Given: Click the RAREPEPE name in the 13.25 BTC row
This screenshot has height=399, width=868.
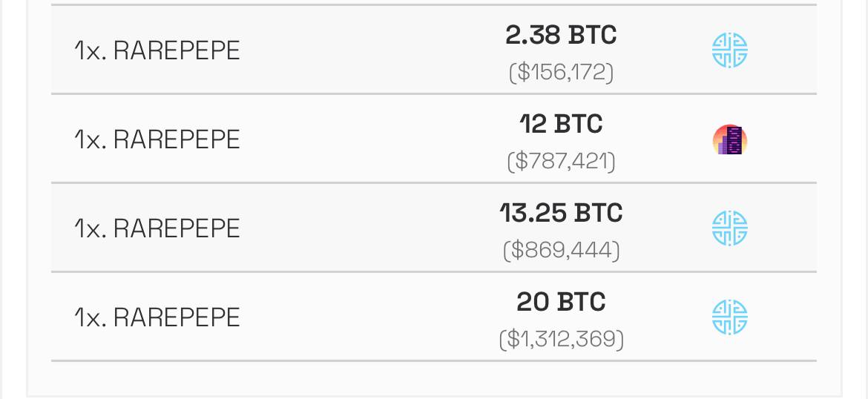Looking at the screenshot, I should pos(177,228).
